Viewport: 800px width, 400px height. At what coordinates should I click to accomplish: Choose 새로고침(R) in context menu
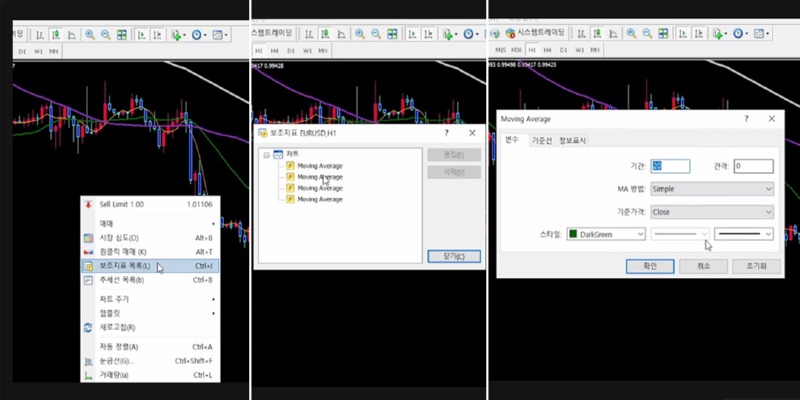click(x=151, y=328)
